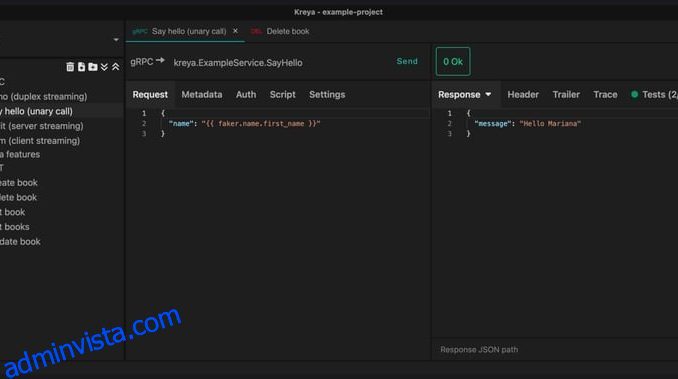
Task: Close the Say hello (unary call) tab
Action: click(235, 31)
